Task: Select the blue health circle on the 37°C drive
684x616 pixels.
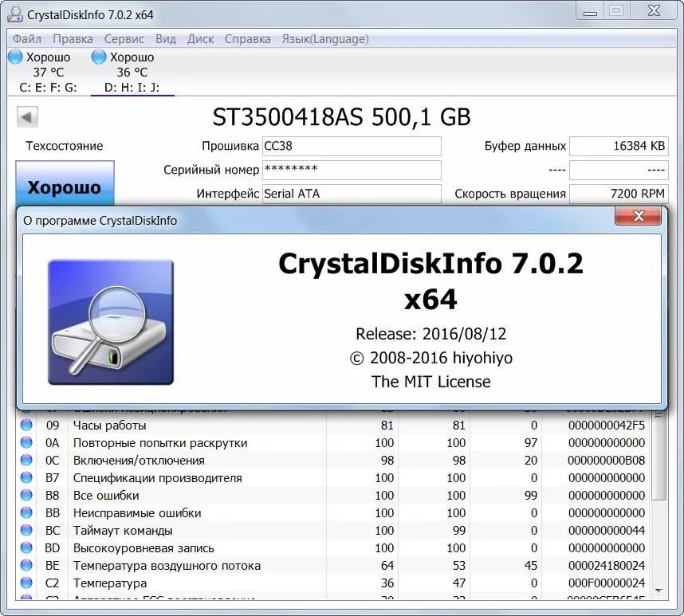Action: tap(14, 57)
